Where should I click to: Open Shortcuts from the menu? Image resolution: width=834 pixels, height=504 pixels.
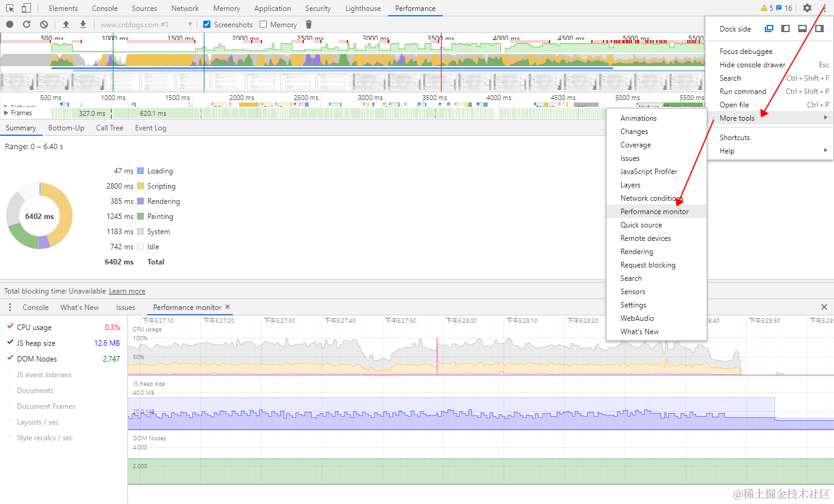pos(770,138)
